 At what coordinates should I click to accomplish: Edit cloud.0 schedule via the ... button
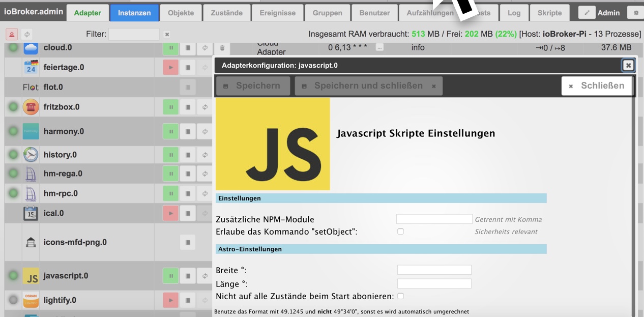pyautogui.click(x=379, y=47)
